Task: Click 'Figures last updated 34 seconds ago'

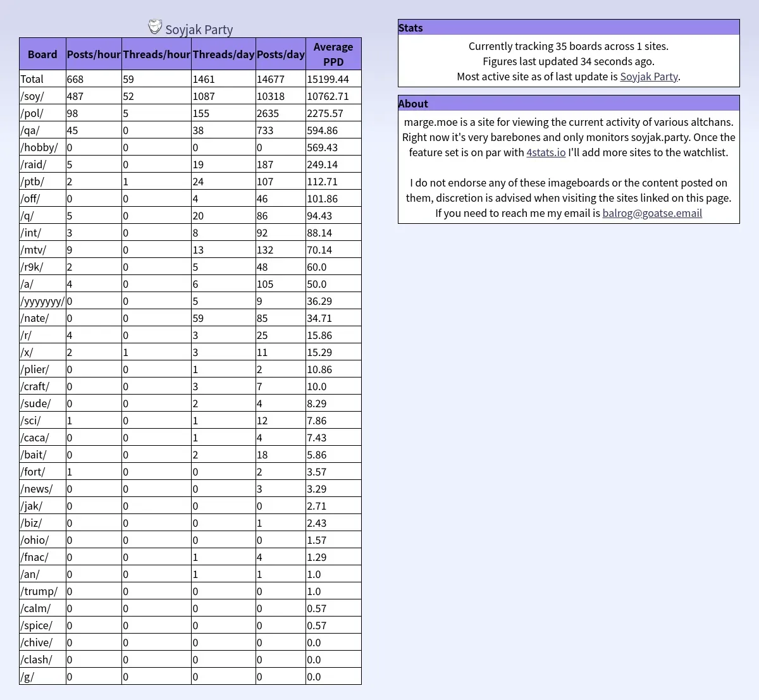Action: (569, 61)
